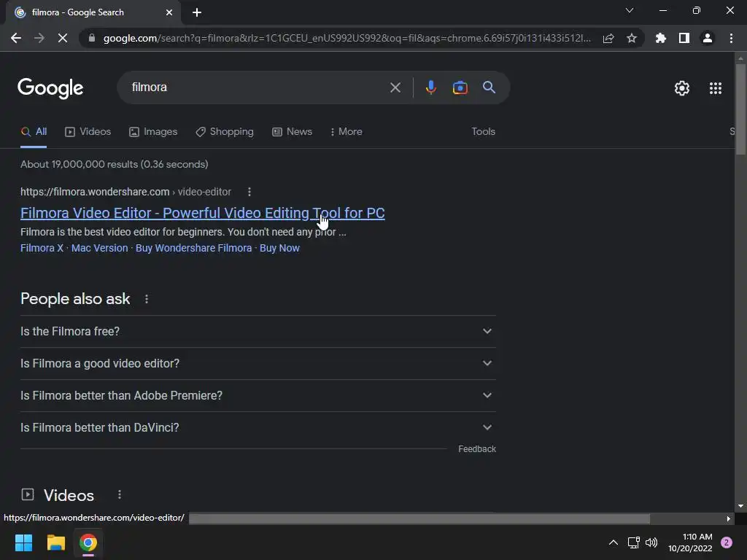Share this page via the share icon

click(x=608, y=38)
